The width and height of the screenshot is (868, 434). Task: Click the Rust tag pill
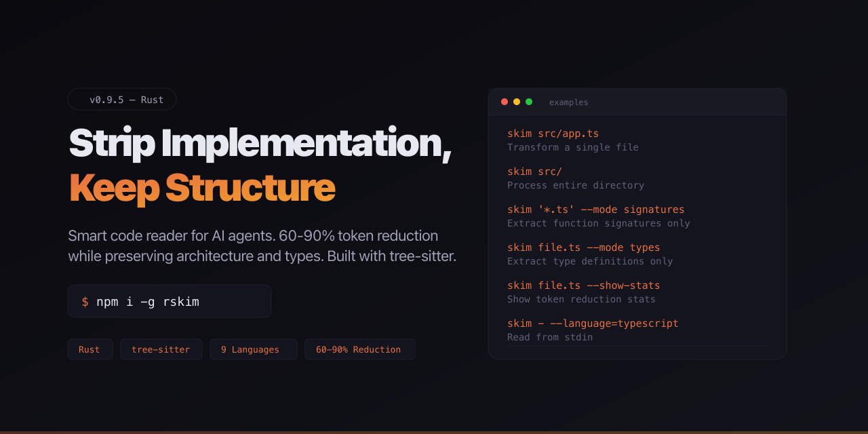90,349
